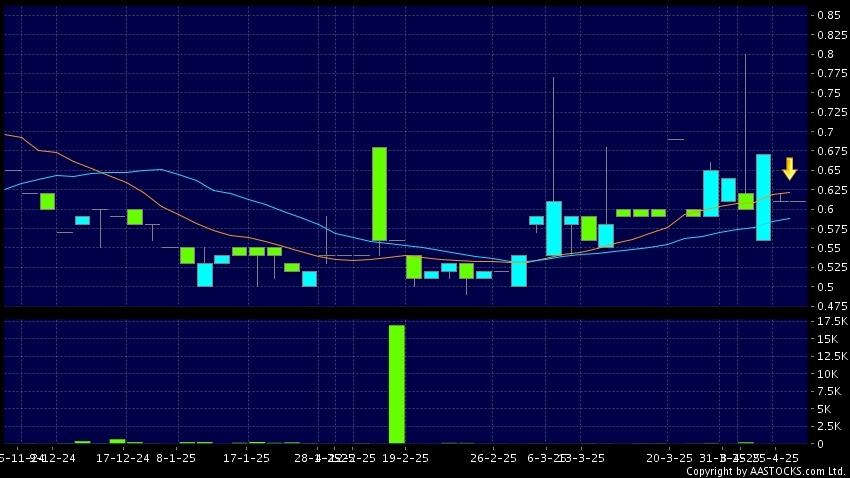Select the 0.55 price axis label

[x=829, y=248]
